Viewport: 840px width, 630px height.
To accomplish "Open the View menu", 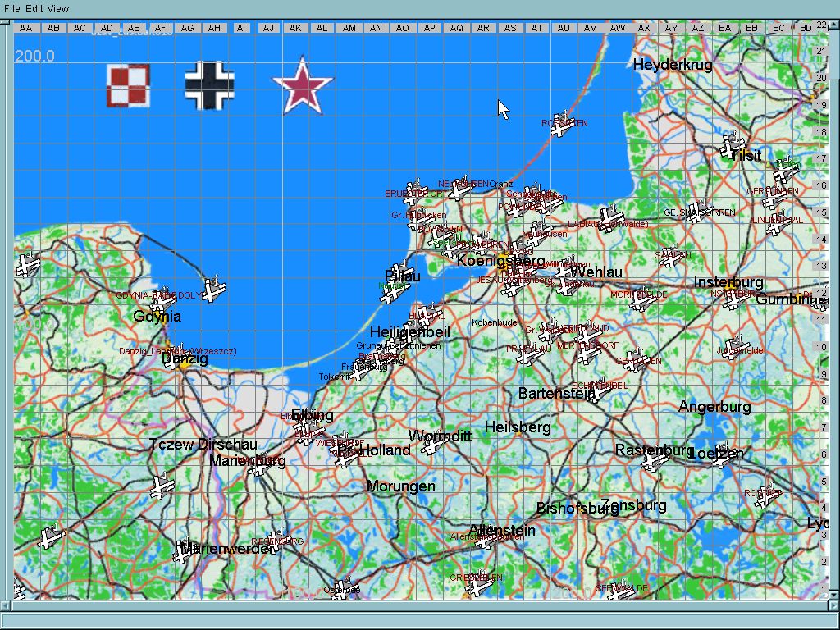I will 58,8.
